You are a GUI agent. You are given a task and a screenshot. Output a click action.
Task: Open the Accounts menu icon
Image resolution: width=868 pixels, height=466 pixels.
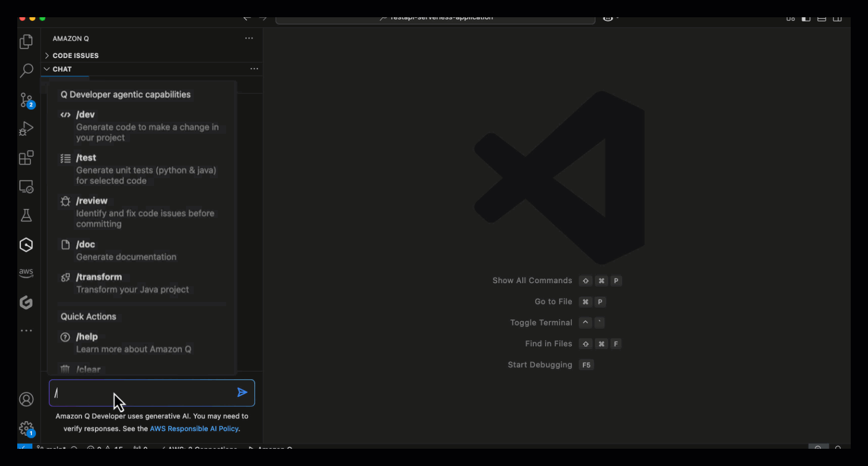[x=26, y=400]
